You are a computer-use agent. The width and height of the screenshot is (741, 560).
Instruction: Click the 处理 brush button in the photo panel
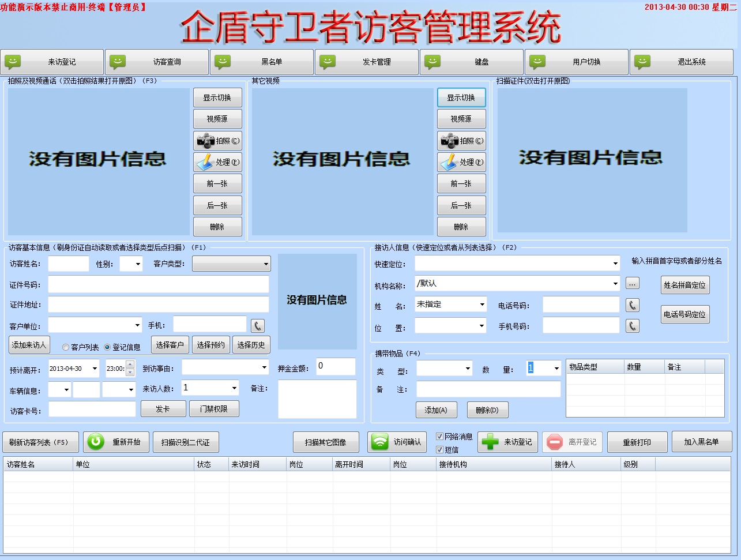pyautogui.click(x=217, y=162)
